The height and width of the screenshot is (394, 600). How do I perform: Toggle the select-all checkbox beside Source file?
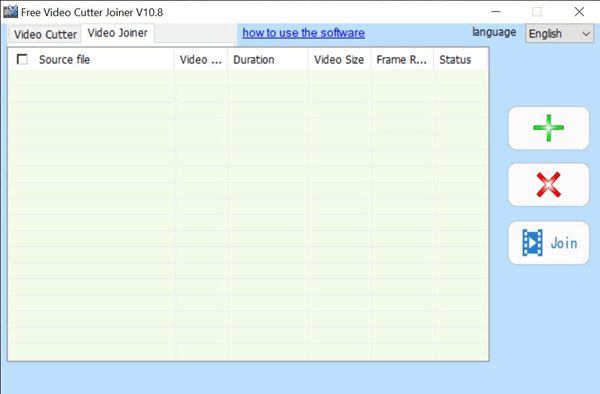coord(22,59)
